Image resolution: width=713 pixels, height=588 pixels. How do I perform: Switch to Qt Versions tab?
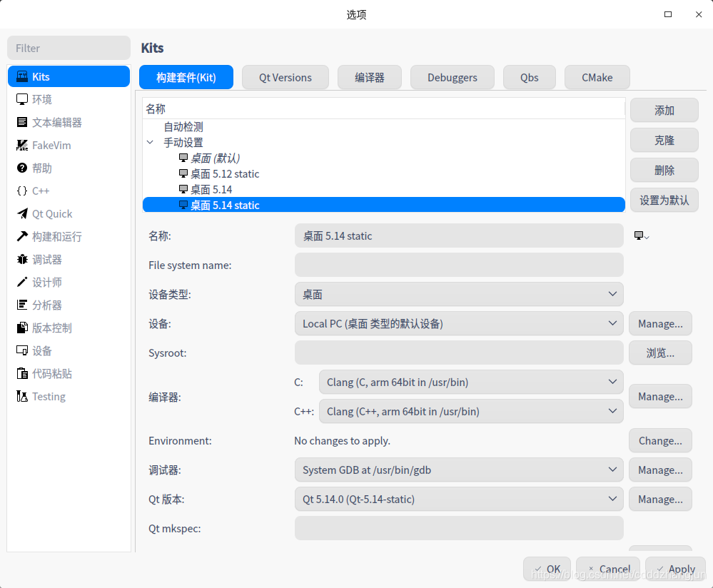[285, 77]
